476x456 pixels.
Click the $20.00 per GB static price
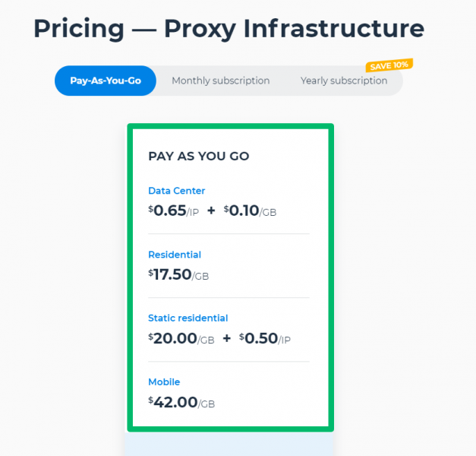click(x=181, y=338)
